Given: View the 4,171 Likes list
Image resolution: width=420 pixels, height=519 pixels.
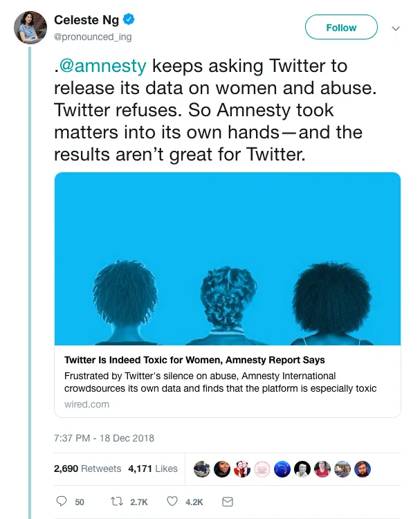Looking at the screenshot, I should pyautogui.click(x=153, y=468).
